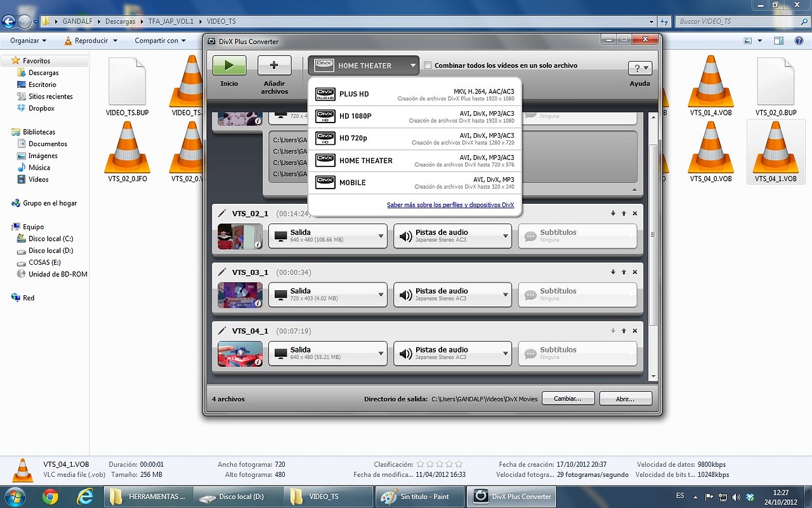Open the Saber más sobre los perfiles link
Screen dimensions: 812x508
click(450, 205)
